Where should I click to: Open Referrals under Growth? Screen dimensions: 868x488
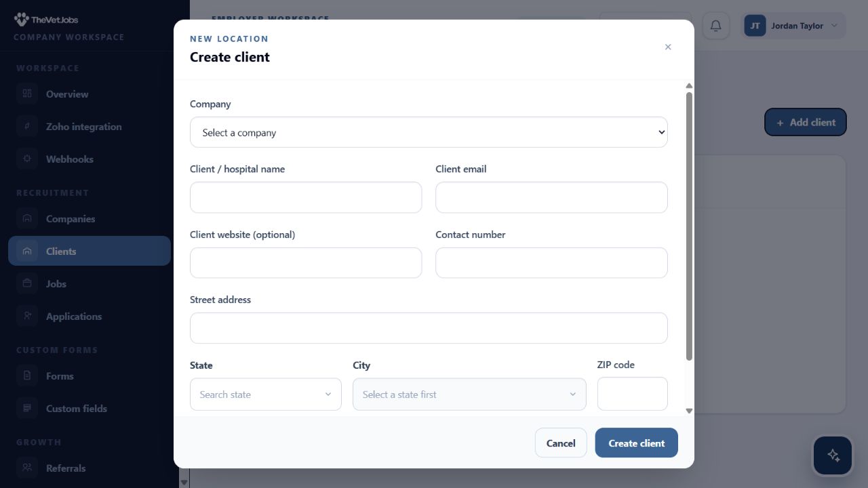tap(90, 468)
